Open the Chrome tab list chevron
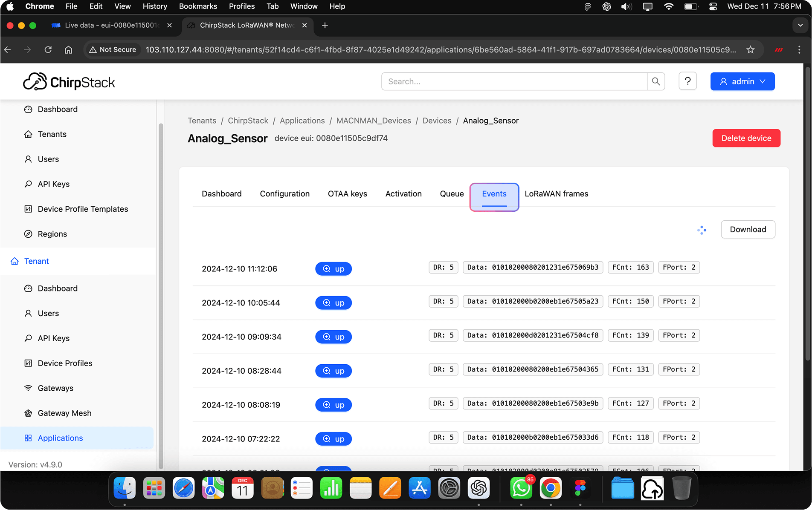The height and width of the screenshot is (510, 812). (x=800, y=26)
